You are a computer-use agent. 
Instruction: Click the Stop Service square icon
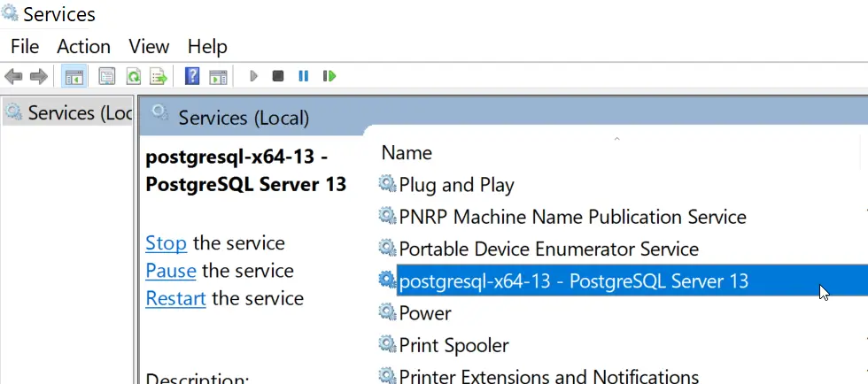(x=278, y=76)
